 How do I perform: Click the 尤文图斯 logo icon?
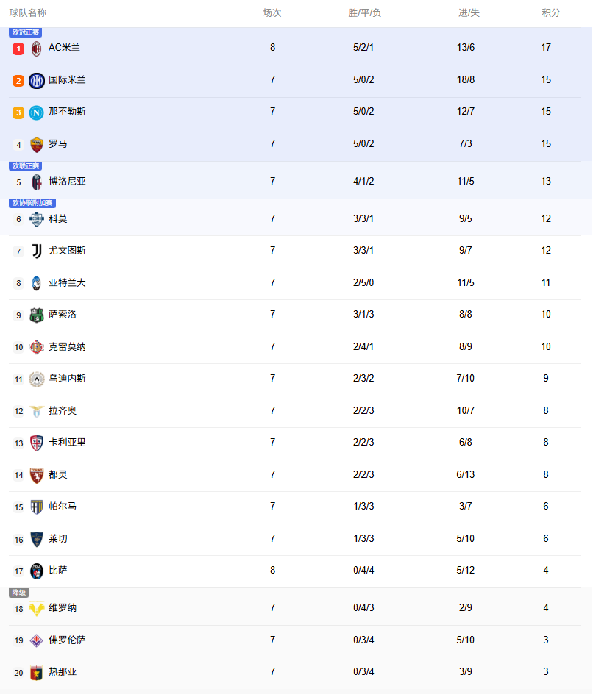pos(37,251)
